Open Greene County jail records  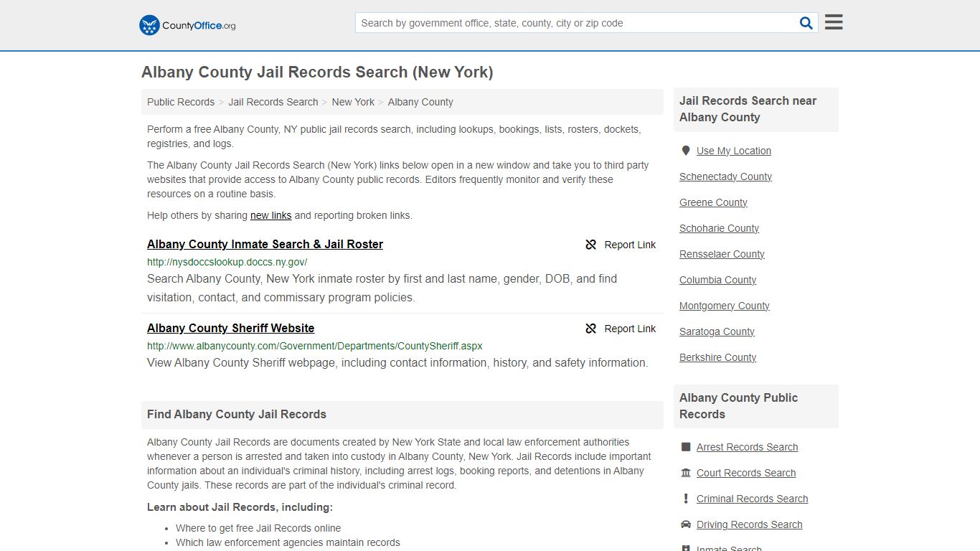(x=713, y=202)
